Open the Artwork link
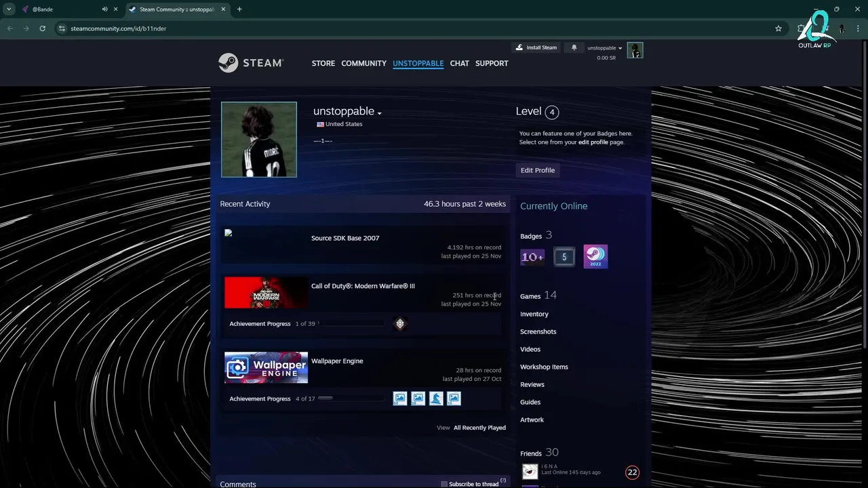 (x=532, y=420)
